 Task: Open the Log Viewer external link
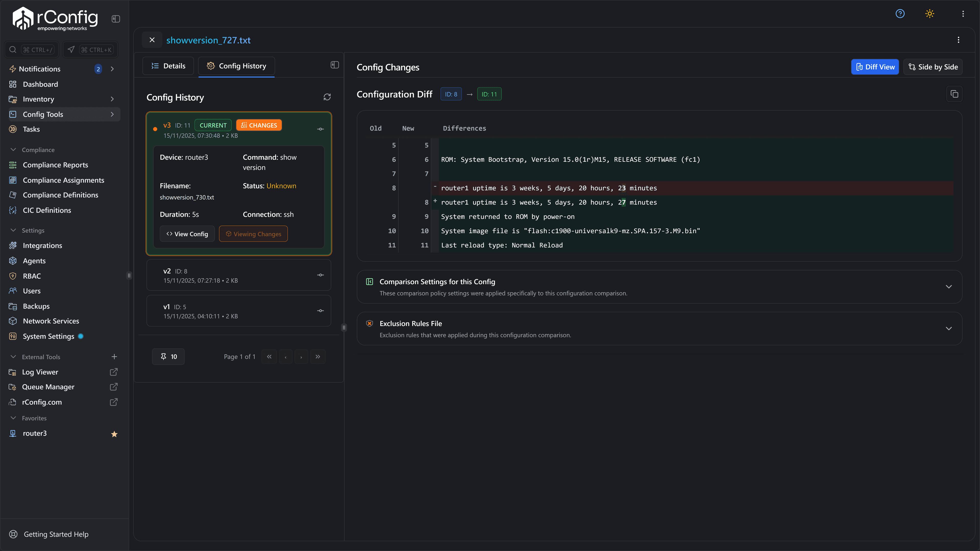[x=113, y=372]
